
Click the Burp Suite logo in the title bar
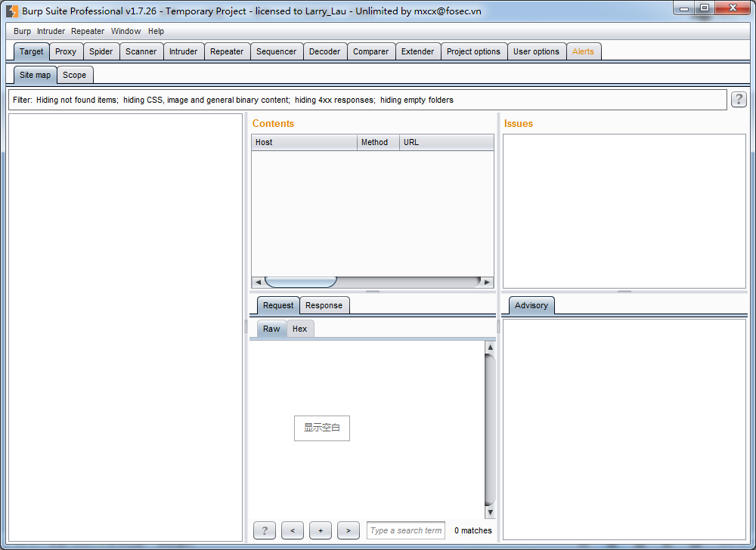pos(11,11)
